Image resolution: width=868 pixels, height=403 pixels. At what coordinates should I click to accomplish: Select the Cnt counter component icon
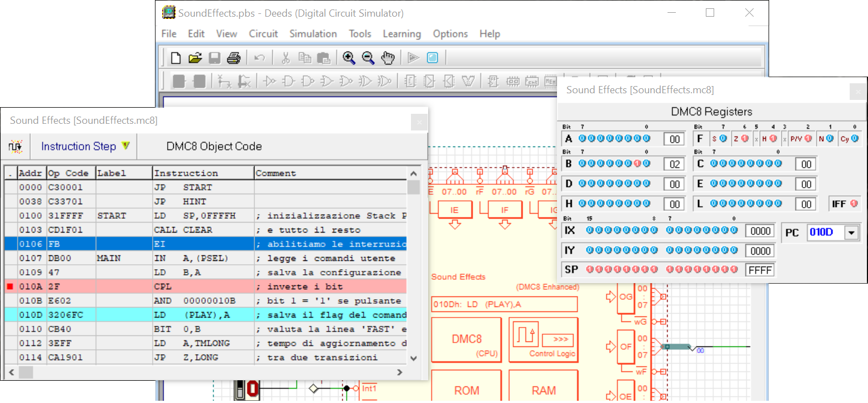point(531,82)
